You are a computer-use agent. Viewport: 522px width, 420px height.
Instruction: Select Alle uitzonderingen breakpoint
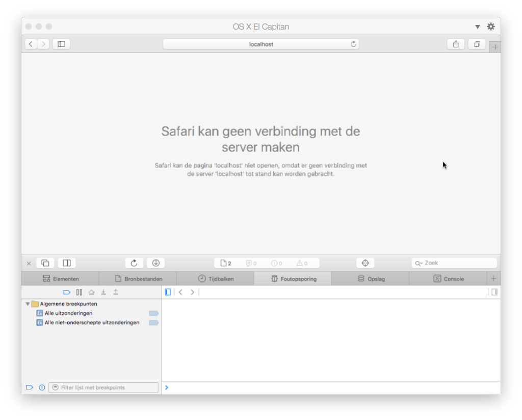click(x=92, y=313)
